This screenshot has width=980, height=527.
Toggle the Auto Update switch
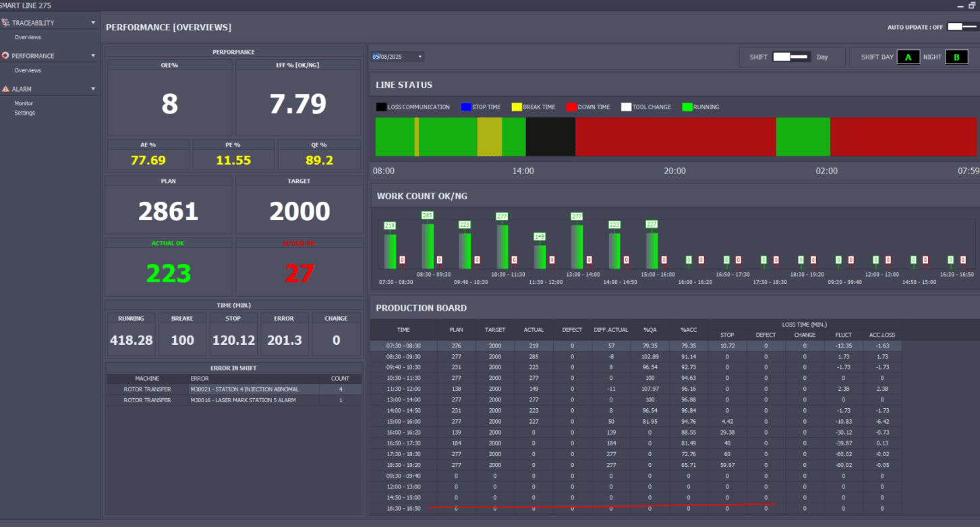tap(962, 27)
